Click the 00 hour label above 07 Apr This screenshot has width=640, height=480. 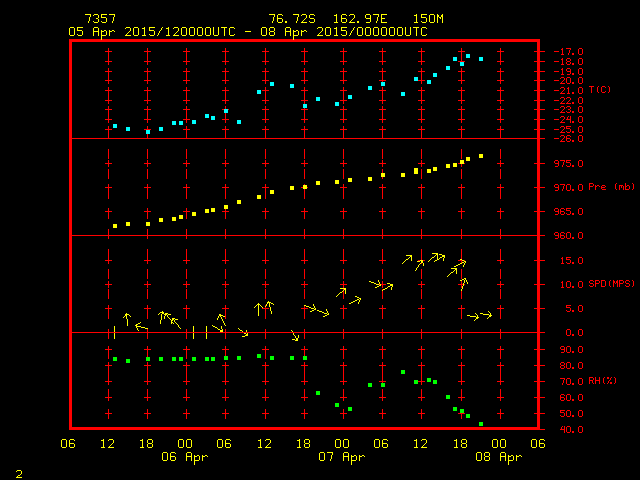point(342,444)
